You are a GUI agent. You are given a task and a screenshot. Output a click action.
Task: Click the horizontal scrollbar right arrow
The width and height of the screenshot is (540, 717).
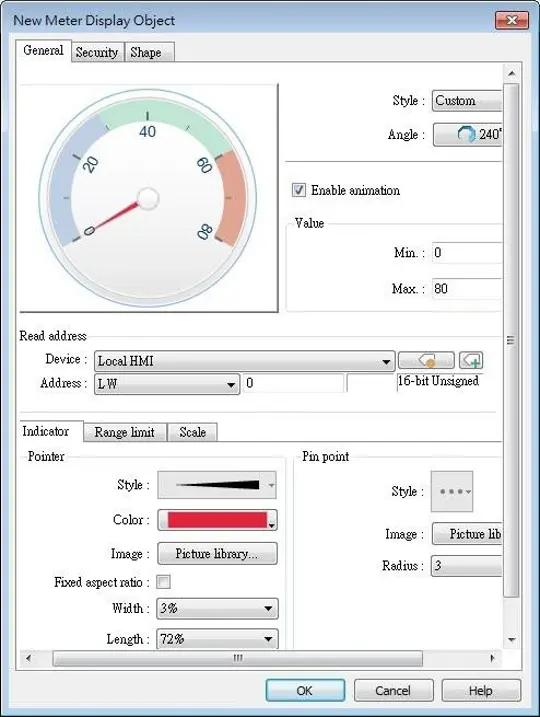click(x=492, y=658)
